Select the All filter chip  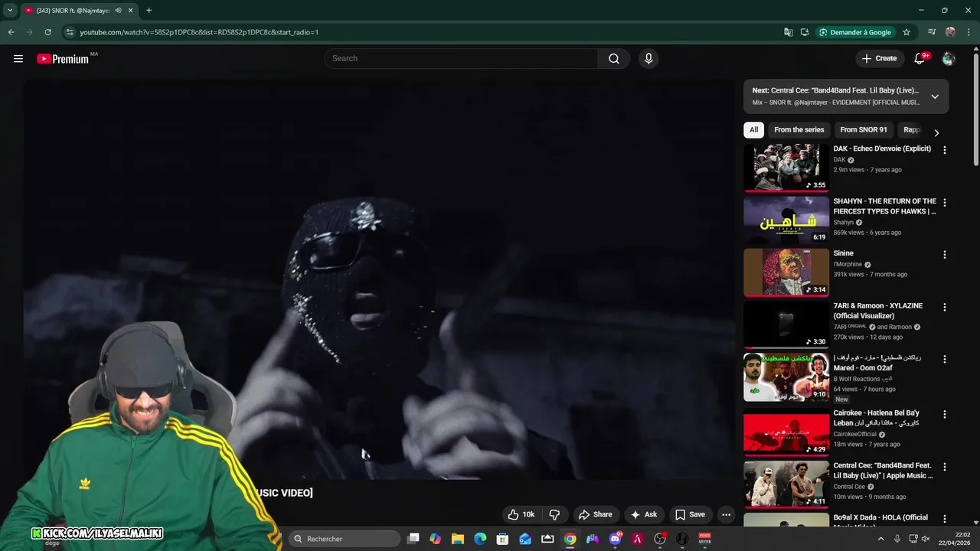[x=753, y=130]
